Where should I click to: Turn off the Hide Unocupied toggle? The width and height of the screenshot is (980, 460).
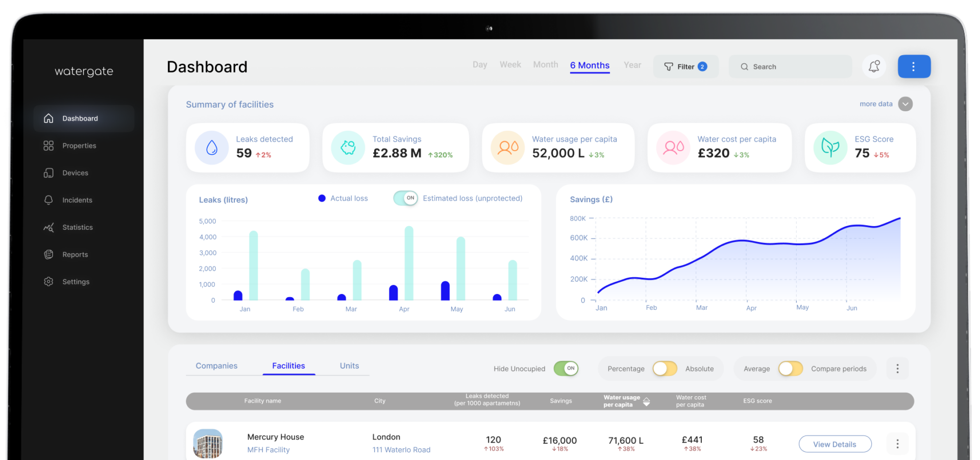[566, 369]
